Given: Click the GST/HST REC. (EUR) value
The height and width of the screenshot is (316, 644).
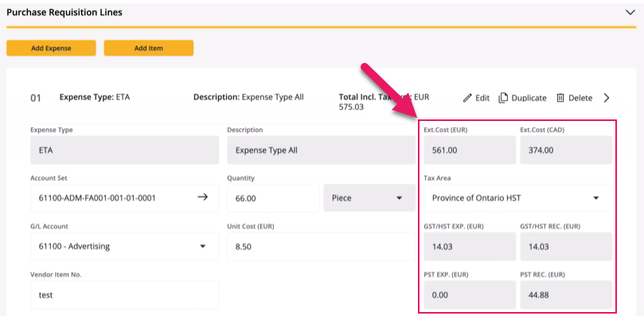Looking at the screenshot, I should click(x=566, y=247).
